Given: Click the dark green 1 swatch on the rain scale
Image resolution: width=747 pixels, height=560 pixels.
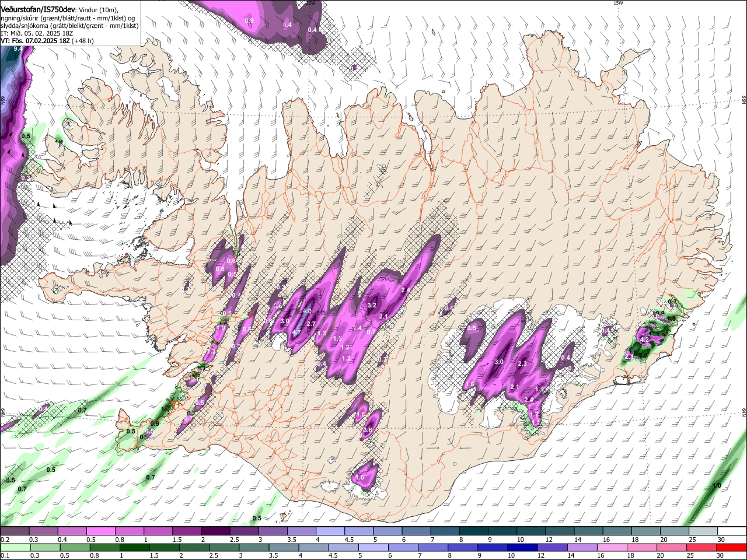Looking at the screenshot, I should pos(134,548).
